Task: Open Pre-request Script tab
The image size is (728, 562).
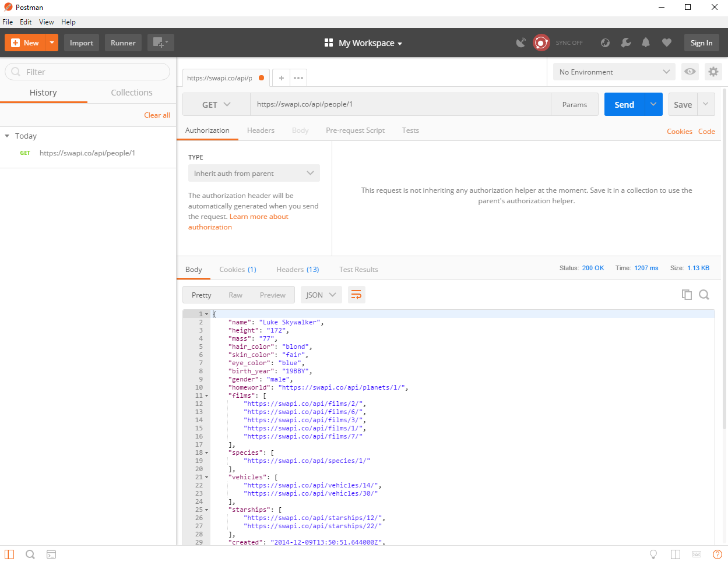Action: pos(355,130)
